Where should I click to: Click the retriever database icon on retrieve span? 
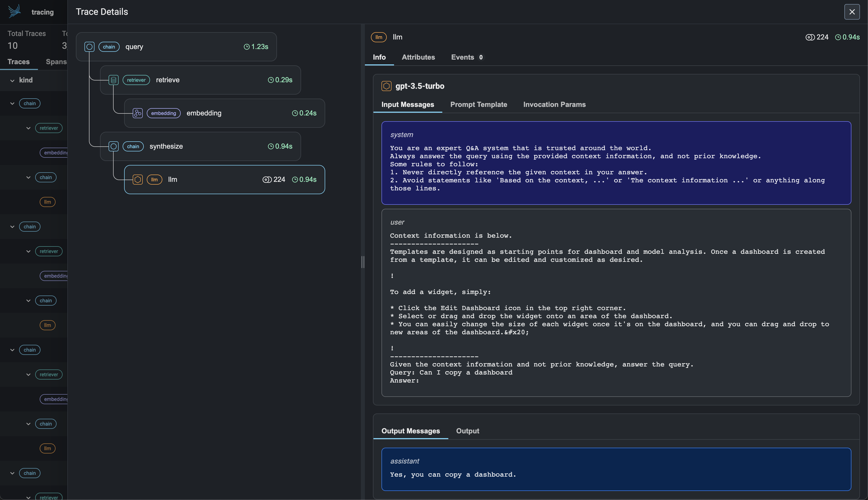(114, 80)
